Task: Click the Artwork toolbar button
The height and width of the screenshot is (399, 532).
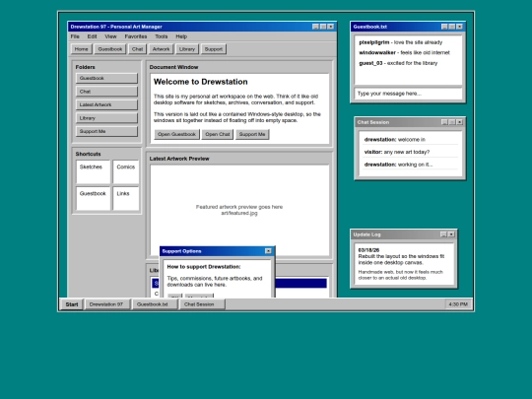Action: coord(161,49)
